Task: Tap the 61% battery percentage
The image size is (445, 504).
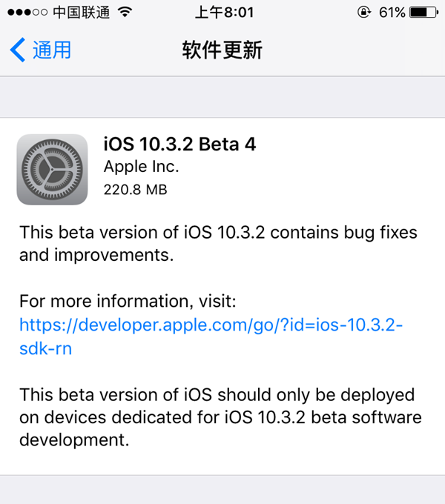Action: [x=391, y=13]
